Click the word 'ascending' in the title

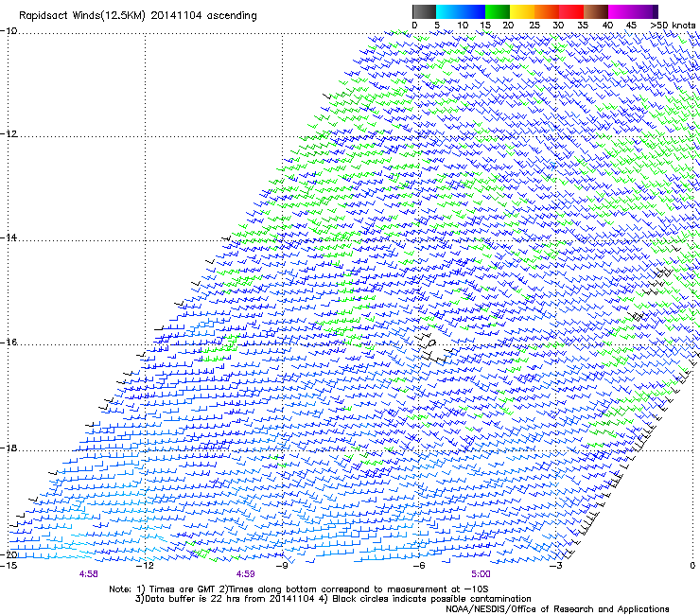point(232,16)
